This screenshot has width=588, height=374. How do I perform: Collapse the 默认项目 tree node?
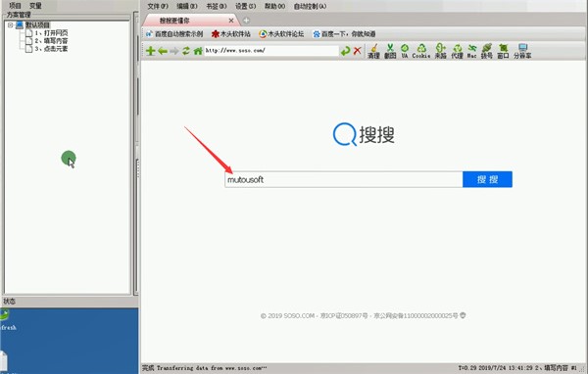[x=11, y=25]
